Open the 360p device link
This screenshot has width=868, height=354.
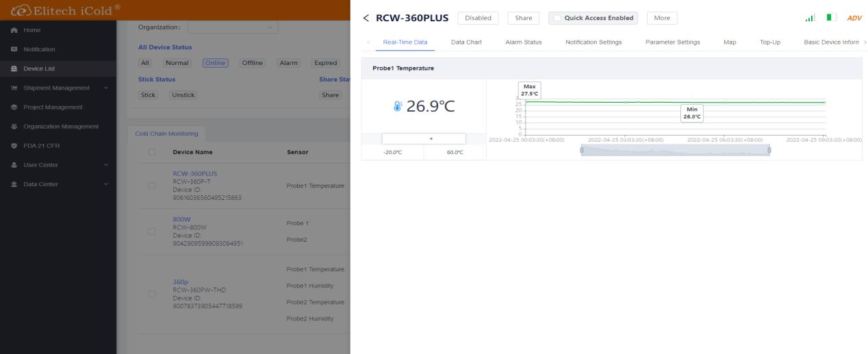coord(180,282)
